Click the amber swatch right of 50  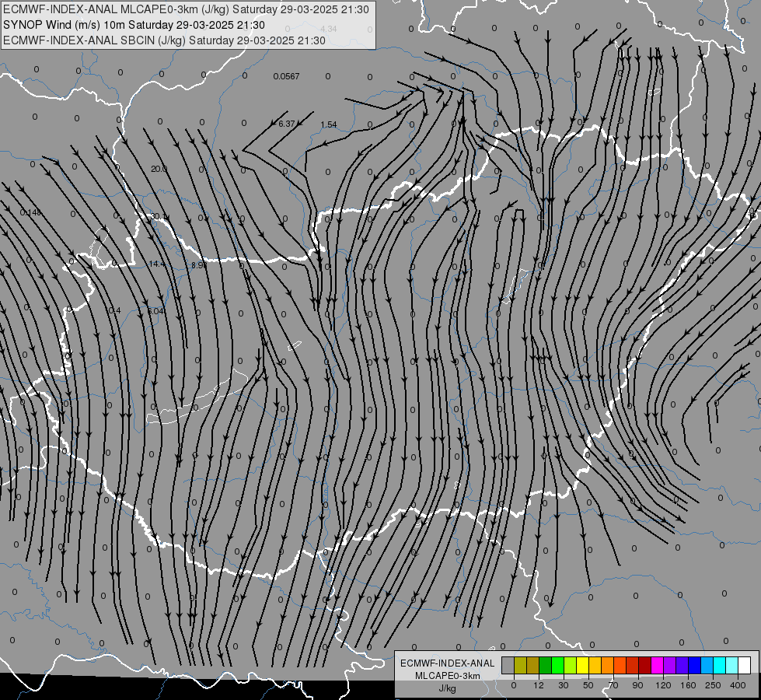pyautogui.click(x=595, y=665)
